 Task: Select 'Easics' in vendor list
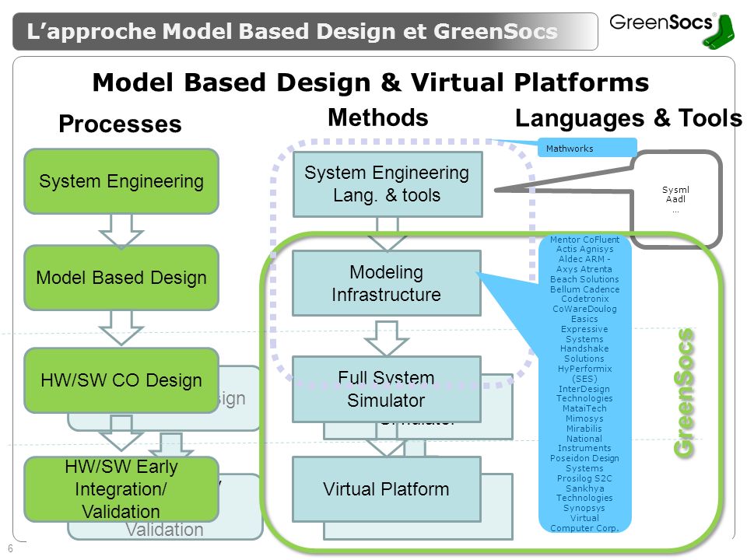tap(584, 319)
